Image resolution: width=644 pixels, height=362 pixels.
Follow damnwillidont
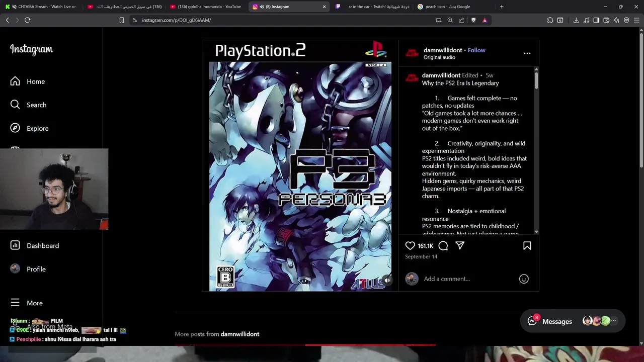476,50
